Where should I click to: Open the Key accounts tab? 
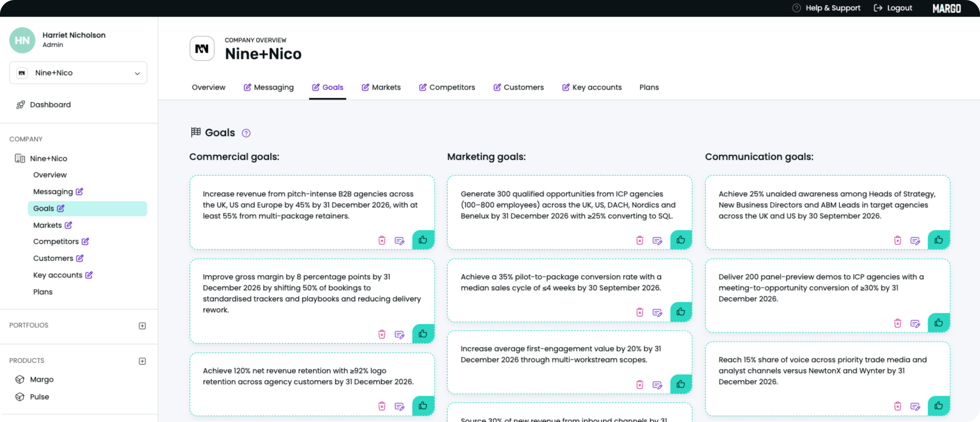point(592,87)
